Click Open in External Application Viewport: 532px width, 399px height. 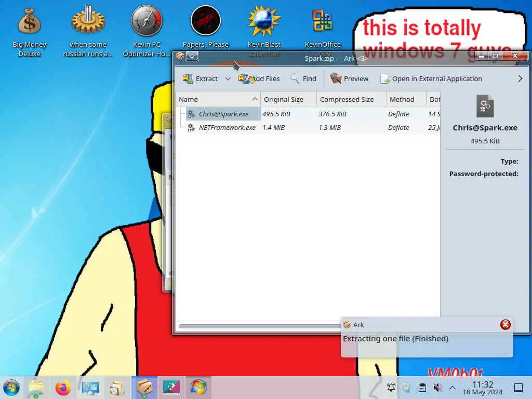tap(431, 79)
